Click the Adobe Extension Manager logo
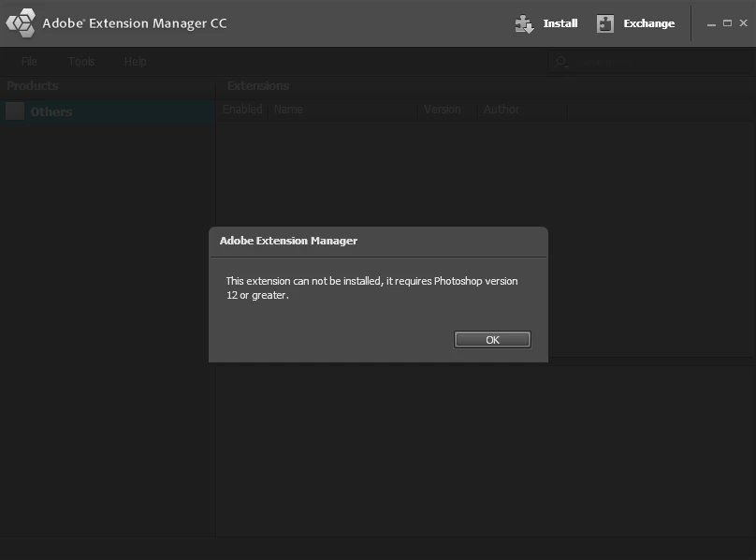This screenshot has width=756, height=560. coord(21,22)
